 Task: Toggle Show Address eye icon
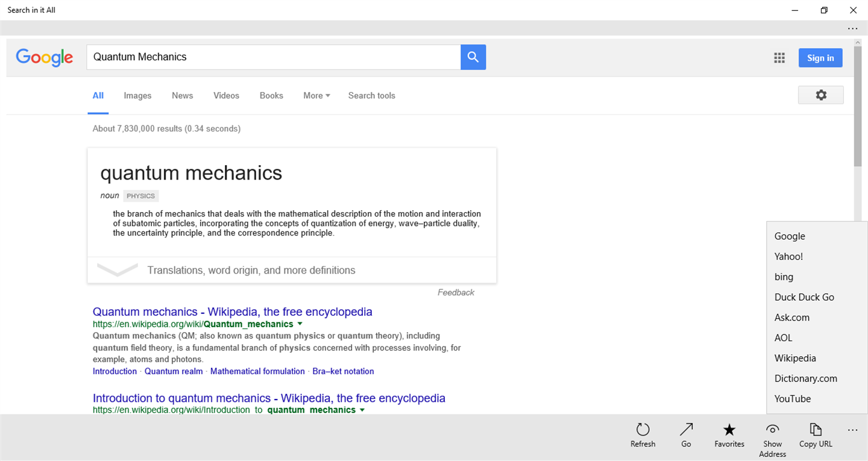click(773, 429)
